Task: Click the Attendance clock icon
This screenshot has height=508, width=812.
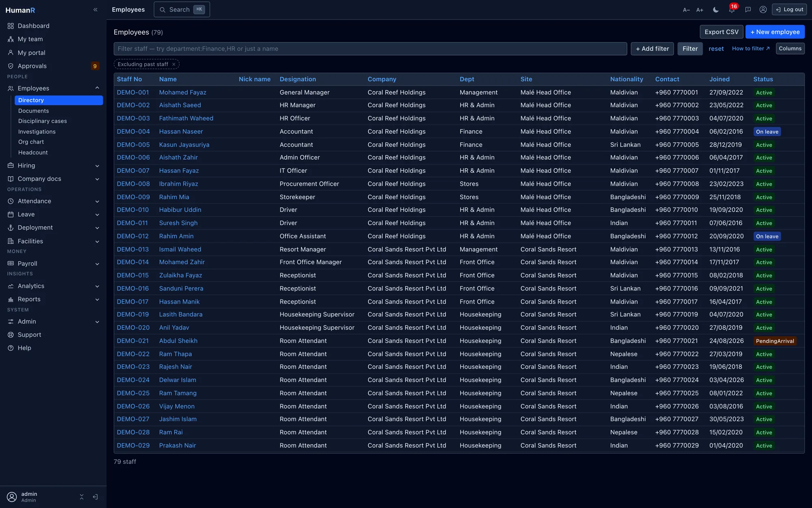Action: tap(11, 201)
